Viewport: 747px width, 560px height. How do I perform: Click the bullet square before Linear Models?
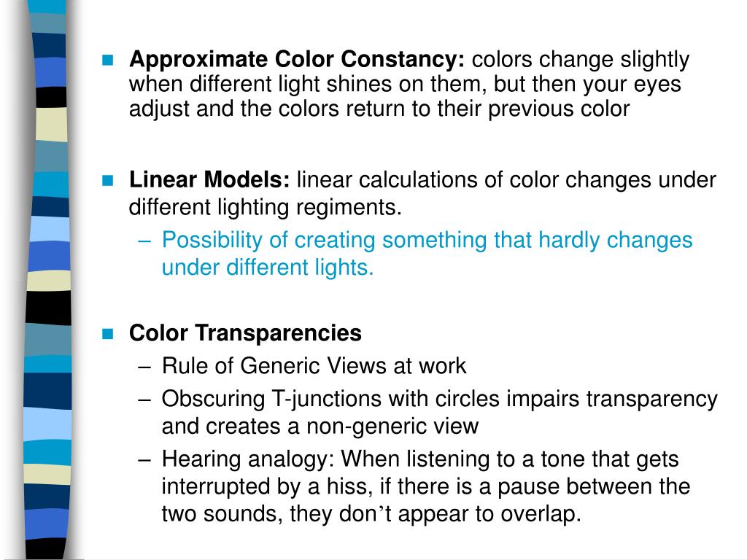(108, 181)
